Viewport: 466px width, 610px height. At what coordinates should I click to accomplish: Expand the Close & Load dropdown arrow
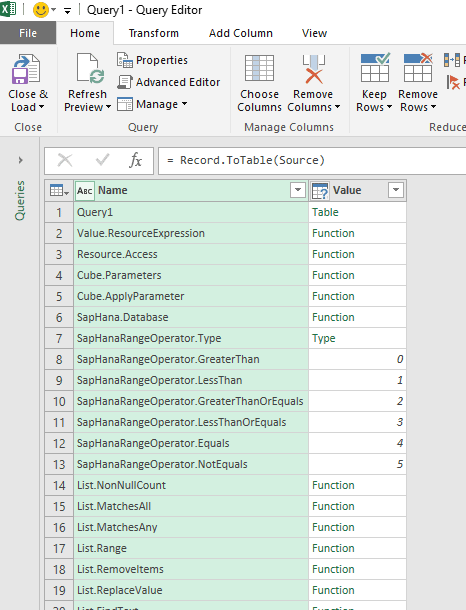tap(41, 107)
